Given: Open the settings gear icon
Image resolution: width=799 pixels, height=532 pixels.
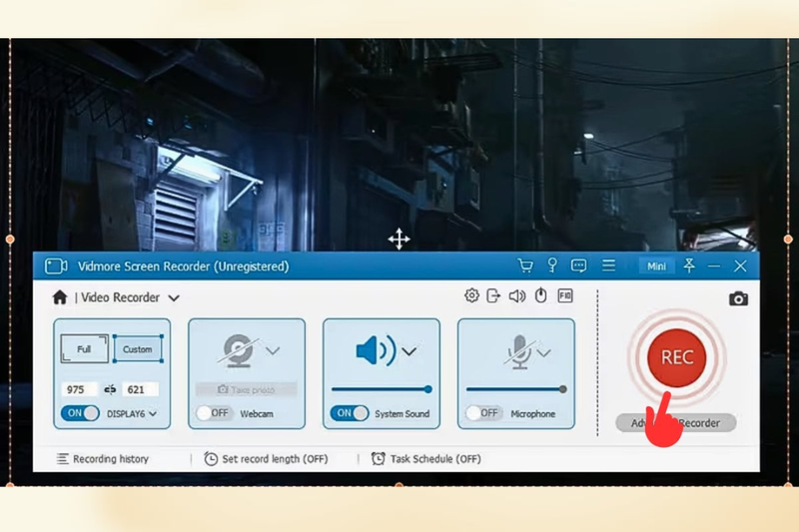Looking at the screenshot, I should pyautogui.click(x=471, y=295).
